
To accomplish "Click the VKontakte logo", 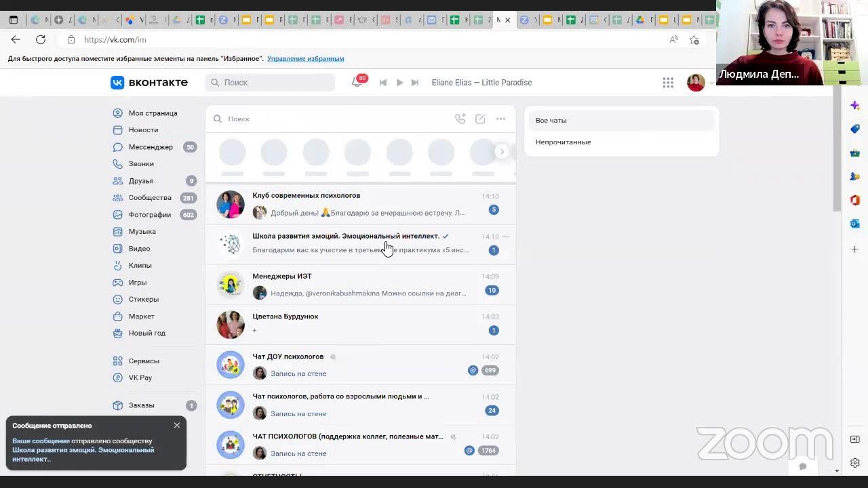I will pos(149,82).
